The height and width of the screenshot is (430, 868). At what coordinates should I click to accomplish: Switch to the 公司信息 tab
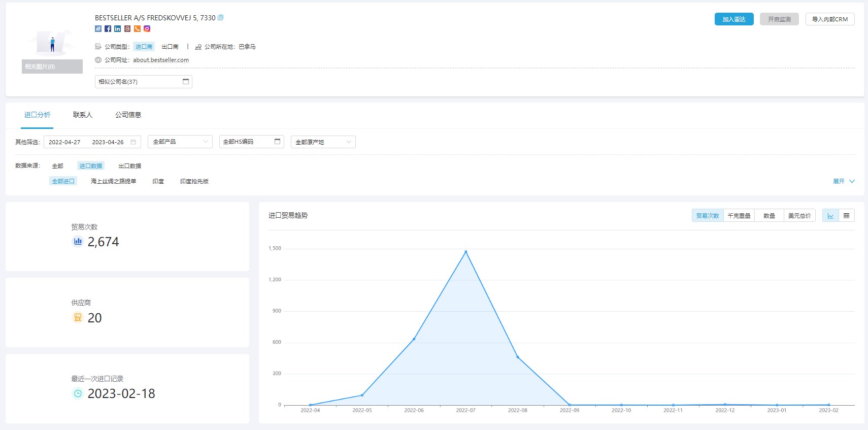coord(128,115)
